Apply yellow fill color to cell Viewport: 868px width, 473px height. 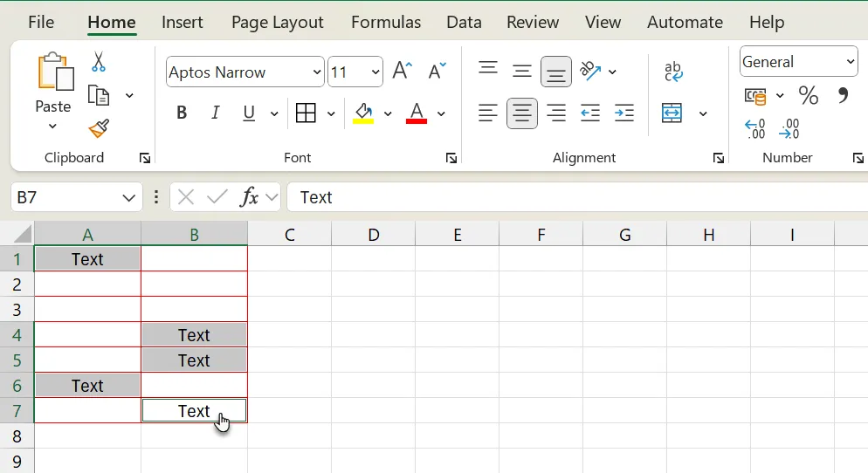click(x=363, y=113)
